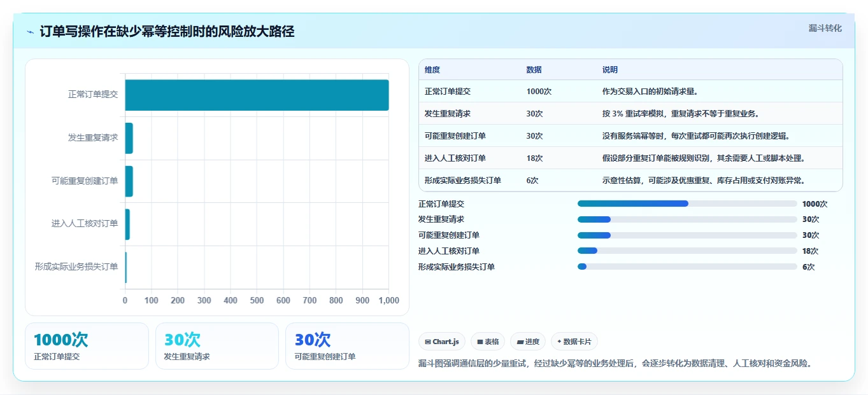Click the lightning icon beside the title
868x395 pixels.
pos(30,32)
